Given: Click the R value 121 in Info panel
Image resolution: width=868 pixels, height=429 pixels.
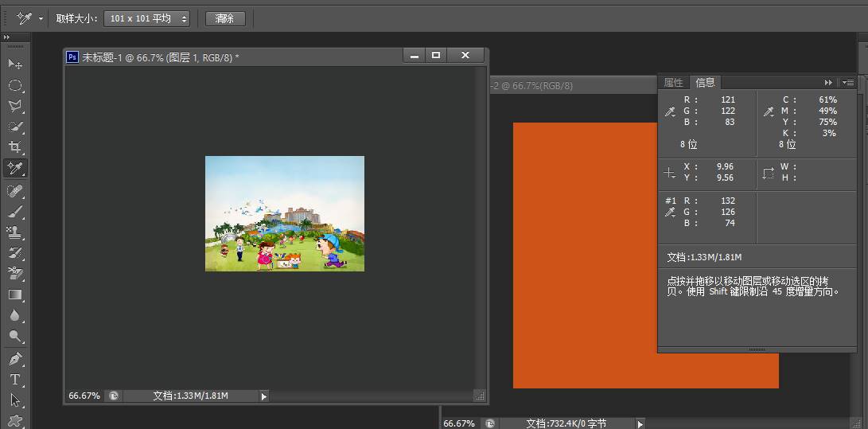Looking at the screenshot, I should click(x=728, y=99).
